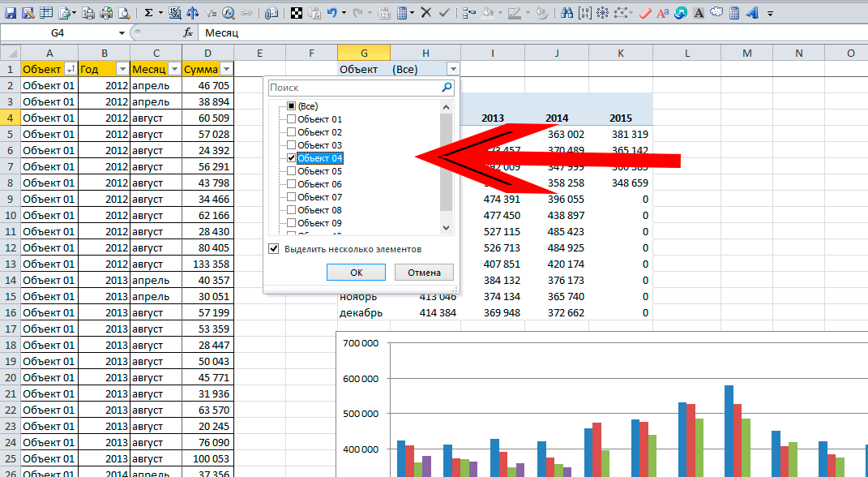Open the Год column filter dropdown
Image resolution: width=868 pixels, height=477 pixels.
(x=122, y=69)
